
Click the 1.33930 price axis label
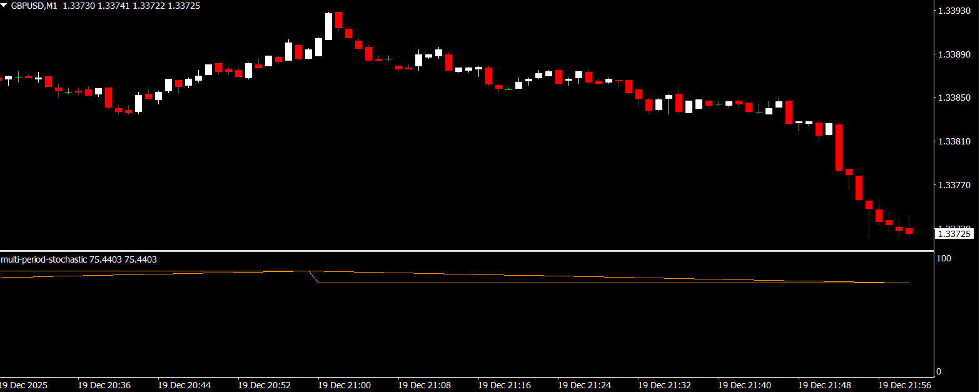tap(956, 11)
